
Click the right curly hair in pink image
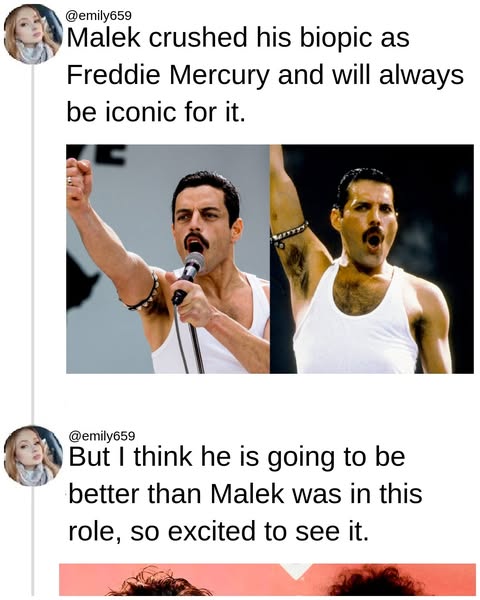[x=375, y=581]
